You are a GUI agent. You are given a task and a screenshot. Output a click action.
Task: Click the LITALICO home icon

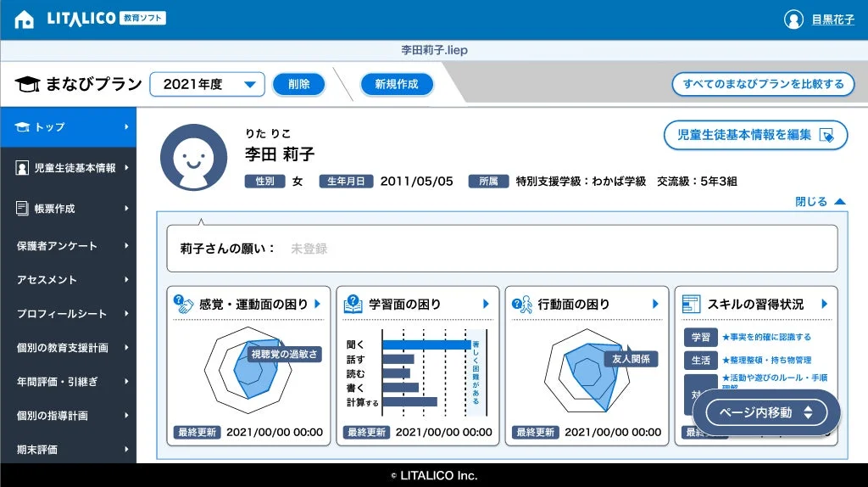click(x=24, y=20)
